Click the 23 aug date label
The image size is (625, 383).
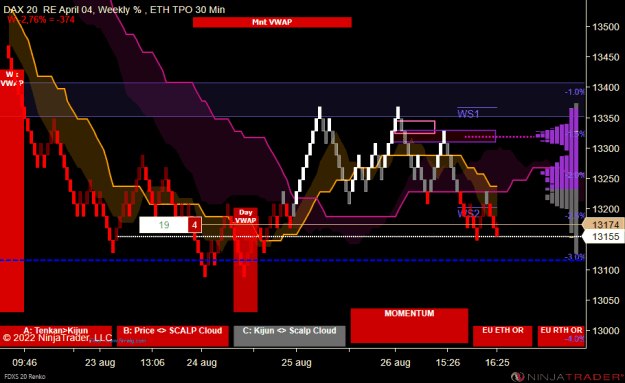[100, 363]
